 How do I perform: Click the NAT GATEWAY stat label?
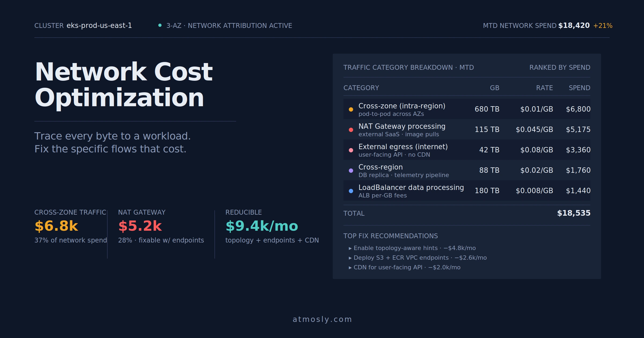pyautogui.click(x=142, y=212)
